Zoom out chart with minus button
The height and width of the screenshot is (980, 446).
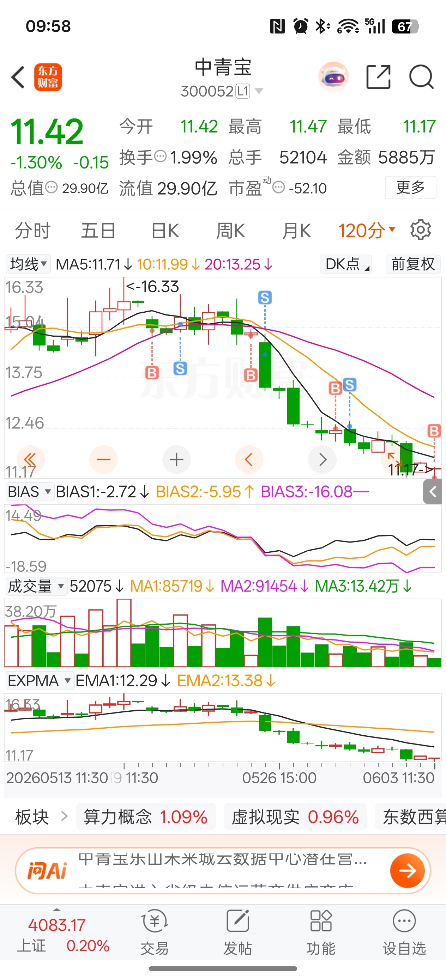point(103,460)
